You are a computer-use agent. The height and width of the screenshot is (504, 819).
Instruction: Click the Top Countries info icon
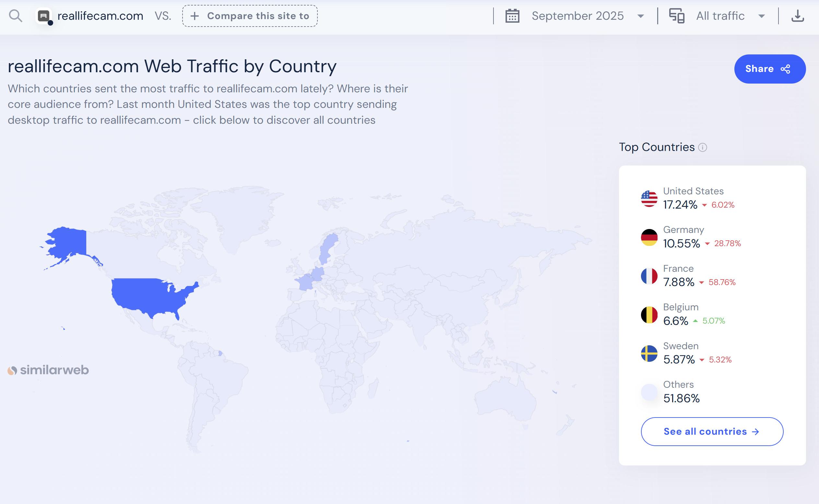click(x=703, y=147)
